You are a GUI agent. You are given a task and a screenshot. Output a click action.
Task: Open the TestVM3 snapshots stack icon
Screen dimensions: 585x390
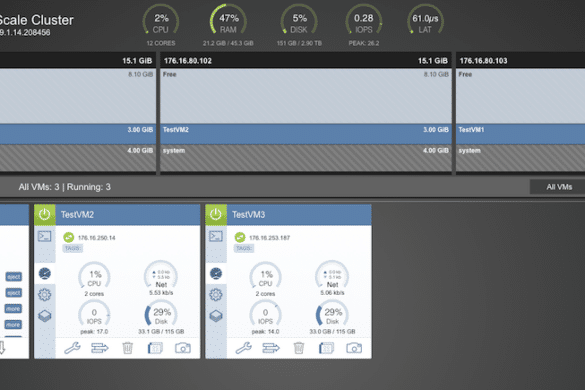[216, 316]
